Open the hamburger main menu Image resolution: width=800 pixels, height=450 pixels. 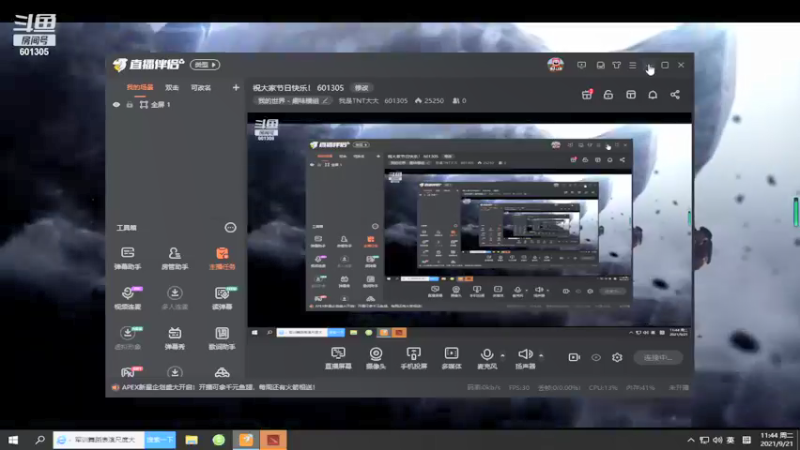click(x=633, y=65)
